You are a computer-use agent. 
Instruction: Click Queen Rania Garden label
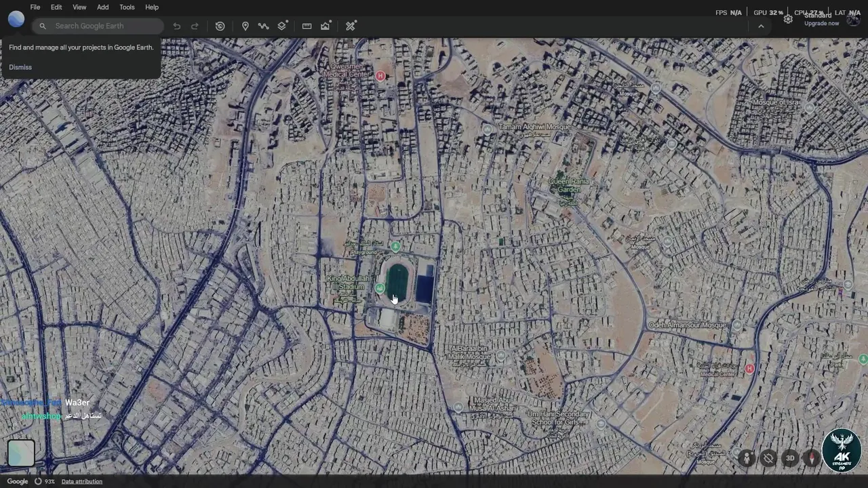pos(569,186)
